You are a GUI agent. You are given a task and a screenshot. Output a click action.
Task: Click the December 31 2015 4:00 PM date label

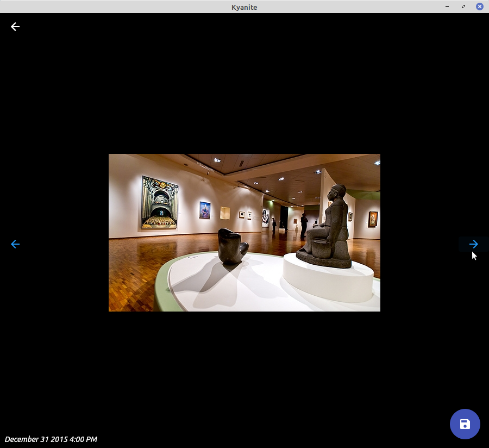coord(51,439)
